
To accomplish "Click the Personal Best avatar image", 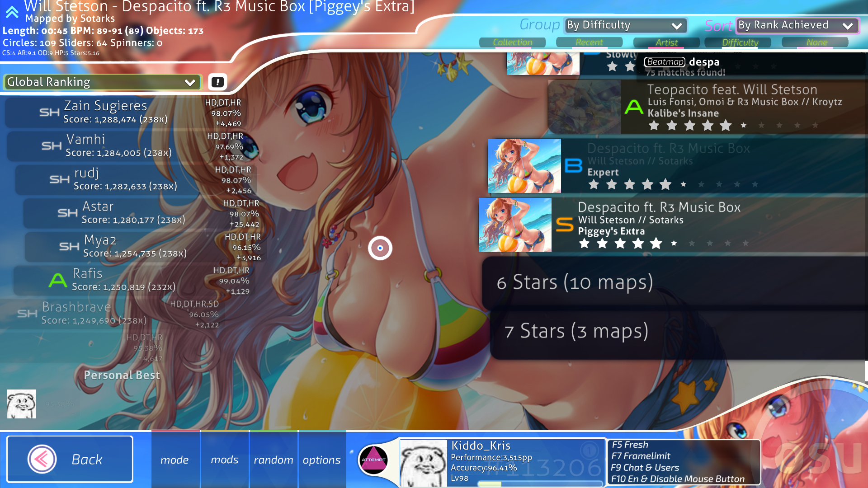I will [x=21, y=404].
